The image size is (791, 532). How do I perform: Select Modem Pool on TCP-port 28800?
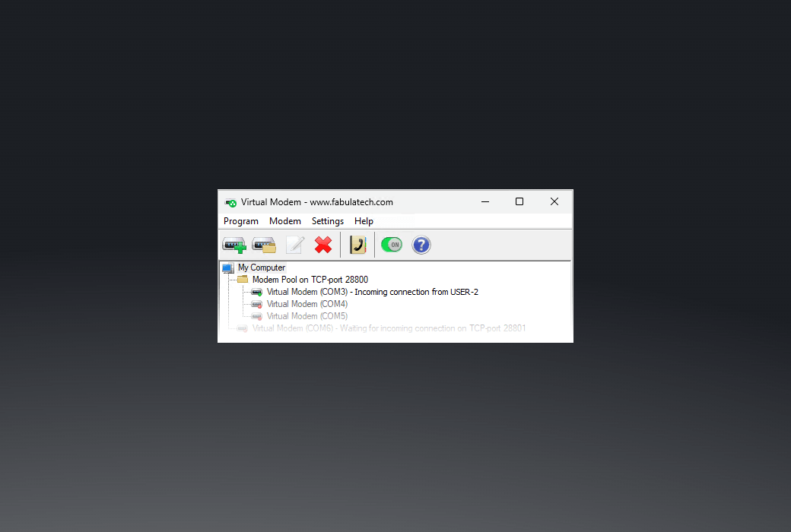coord(310,280)
